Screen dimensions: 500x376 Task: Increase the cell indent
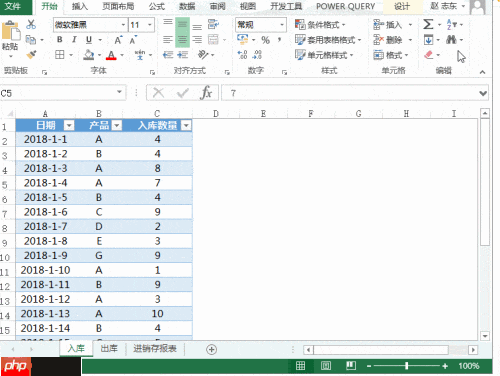182,55
